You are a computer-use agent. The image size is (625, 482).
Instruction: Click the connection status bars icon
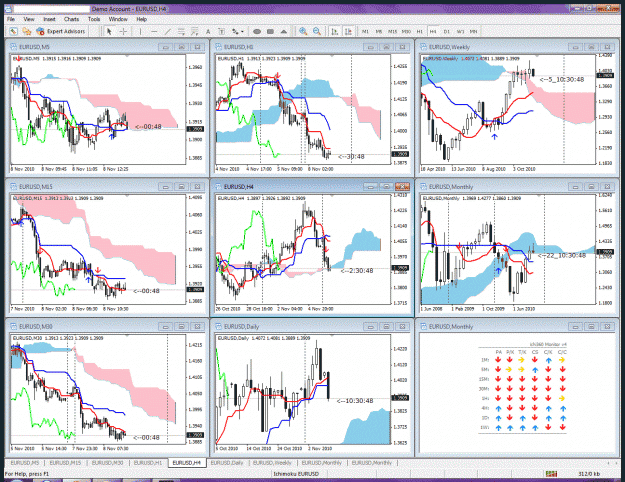pyautogui.click(x=551, y=474)
